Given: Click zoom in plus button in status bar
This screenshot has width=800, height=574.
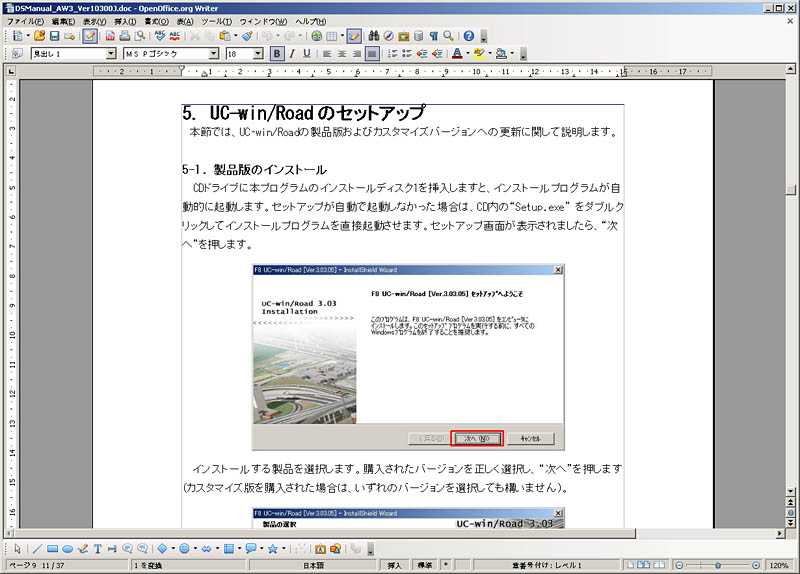Looking at the screenshot, I should [756, 565].
